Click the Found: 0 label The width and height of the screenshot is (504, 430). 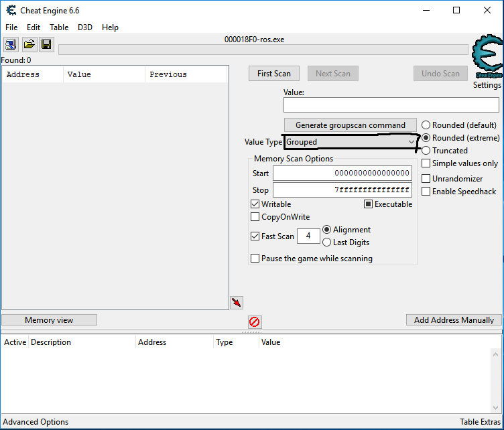point(16,60)
